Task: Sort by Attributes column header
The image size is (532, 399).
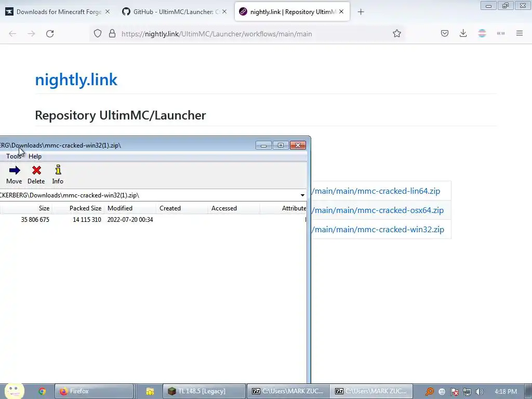Action: click(x=283, y=208)
